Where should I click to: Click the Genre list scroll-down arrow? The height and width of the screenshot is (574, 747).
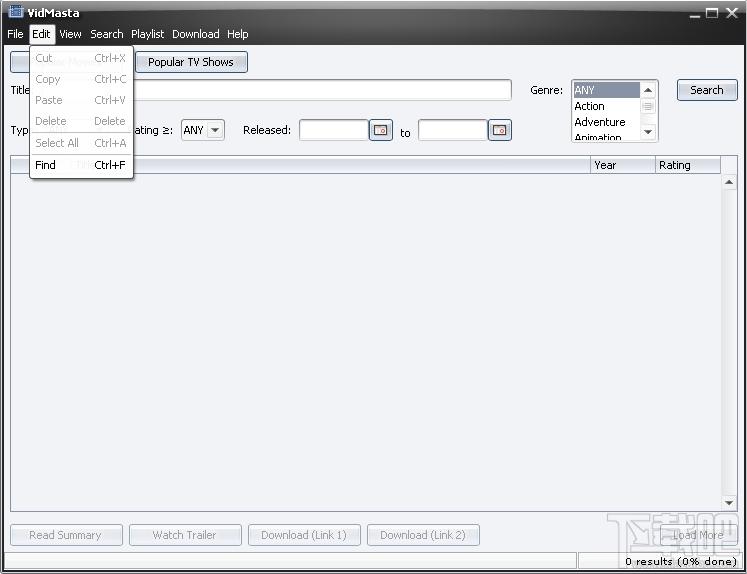(x=648, y=132)
